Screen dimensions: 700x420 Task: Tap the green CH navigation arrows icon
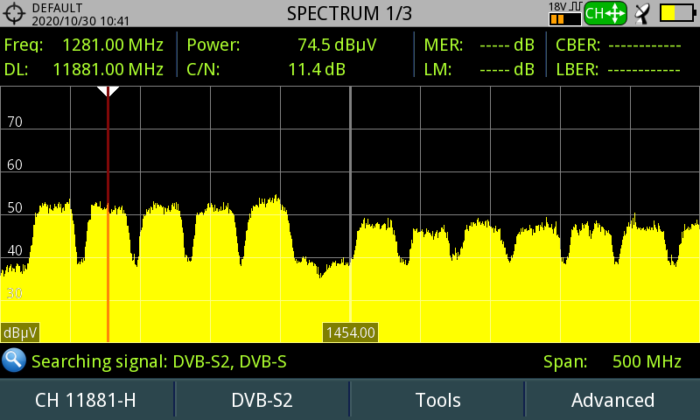tap(605, 13)
